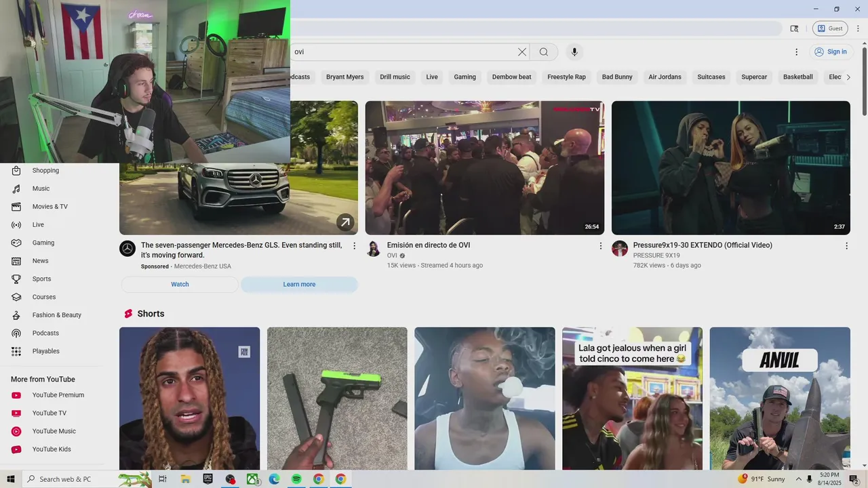Open Microsoft Edge from the taskbar

click(274, 479)
